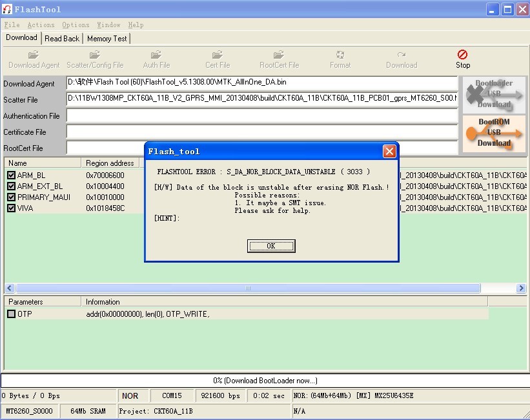The width and height of the screenshot is (530, 420).
Task: Open the File menu
Action: tap(12, 25)
